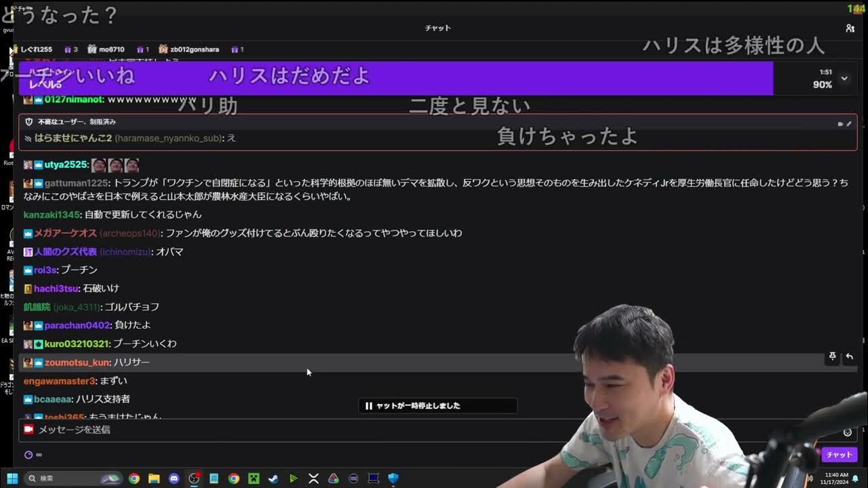Open username はらませにゃんこ2 profile
This screenshot has height=488, width=868.
point(73,138)
